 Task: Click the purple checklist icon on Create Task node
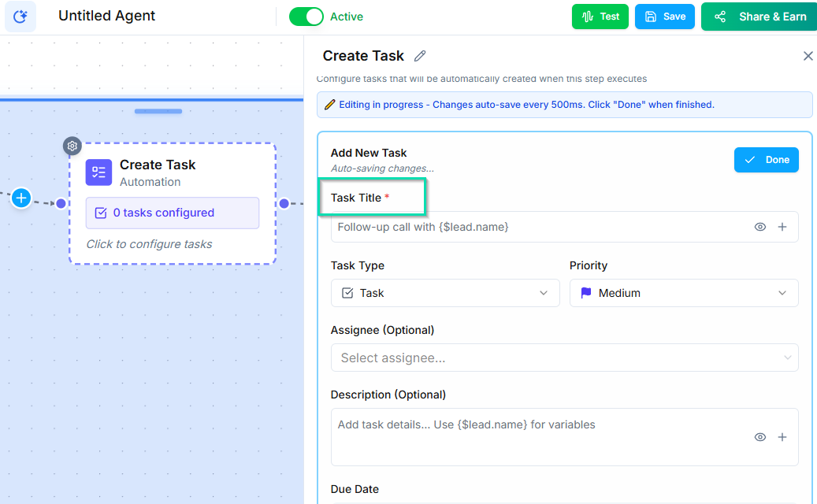(98, 172)
